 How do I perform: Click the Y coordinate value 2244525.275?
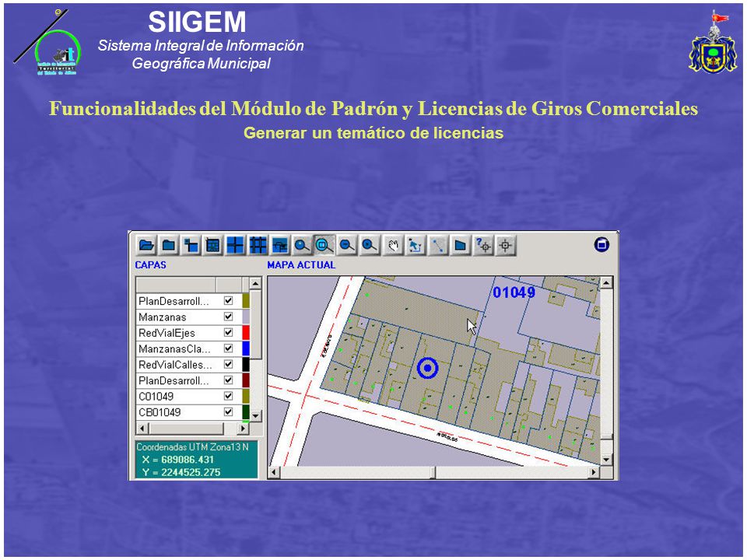(191, 472)
